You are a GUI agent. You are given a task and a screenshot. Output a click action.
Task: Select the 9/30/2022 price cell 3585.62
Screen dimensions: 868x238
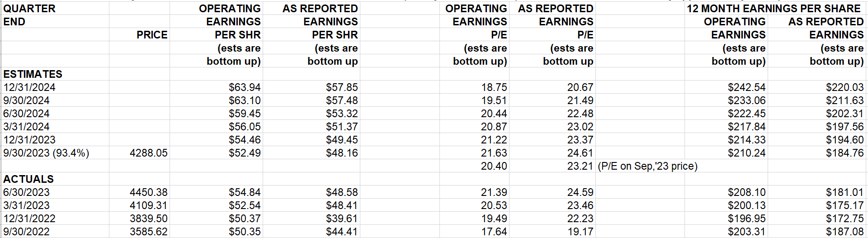tap(148, 232)
